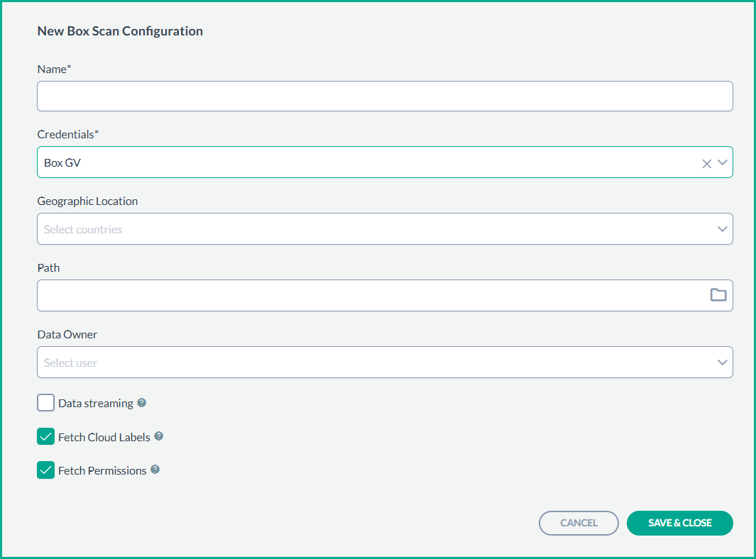Click inside the Path text field
The height and width of the screenshot is (559, 756).
pos(369,295)
